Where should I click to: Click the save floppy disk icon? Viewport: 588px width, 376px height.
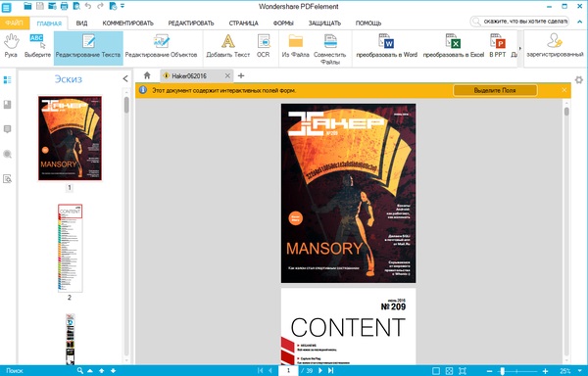(40, 6)
